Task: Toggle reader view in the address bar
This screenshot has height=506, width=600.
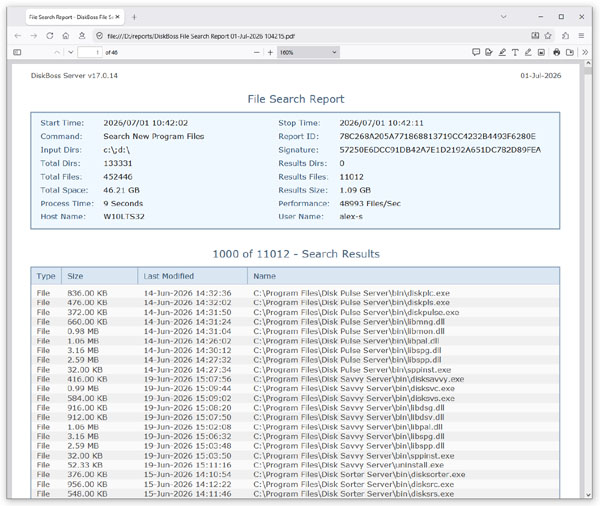Action: click(535, 36)
